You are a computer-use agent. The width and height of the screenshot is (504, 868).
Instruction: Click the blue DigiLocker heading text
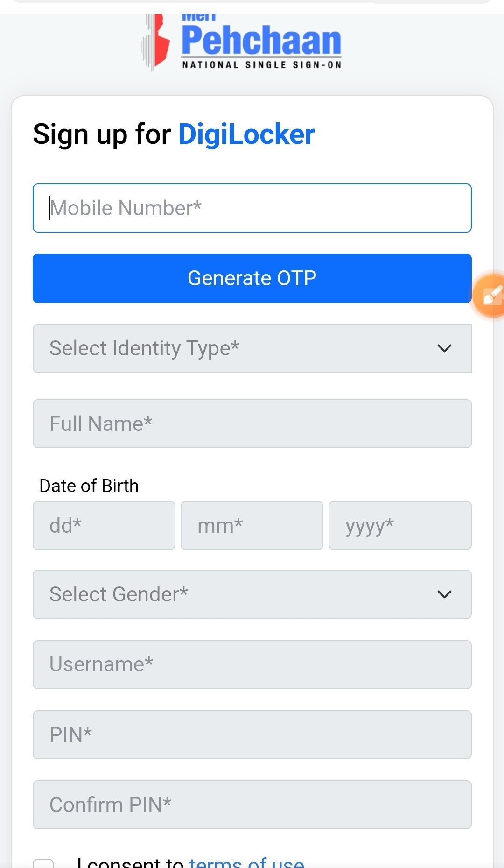coord(246,134)
